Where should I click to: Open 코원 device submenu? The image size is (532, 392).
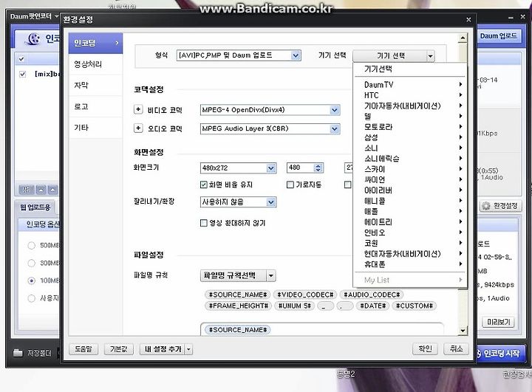click(410, 243)
